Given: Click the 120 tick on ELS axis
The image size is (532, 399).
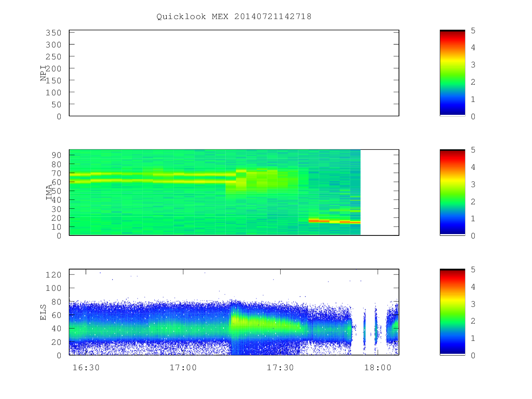Looking at the screenshot, I should tap(53, 275).
